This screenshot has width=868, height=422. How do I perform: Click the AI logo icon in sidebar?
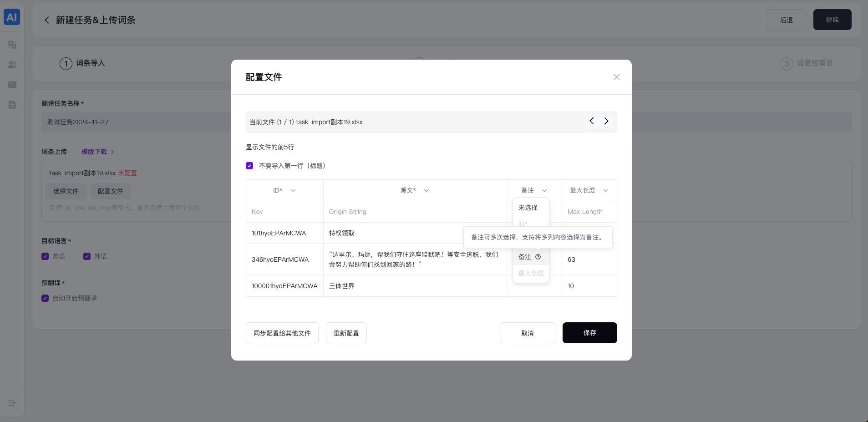(12, 17)
